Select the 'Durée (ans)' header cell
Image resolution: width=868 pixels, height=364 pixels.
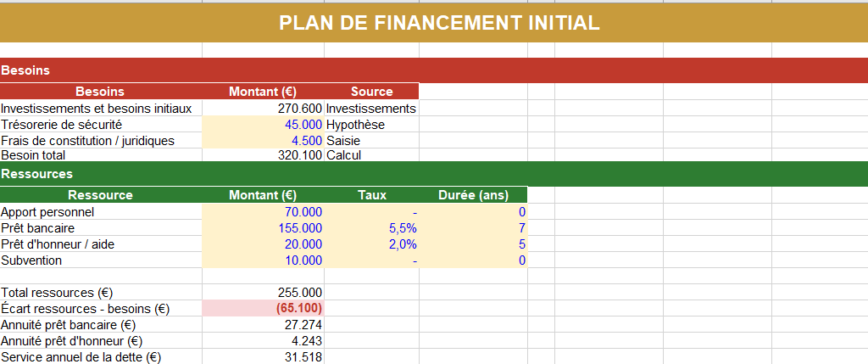(x=473, y=195)
